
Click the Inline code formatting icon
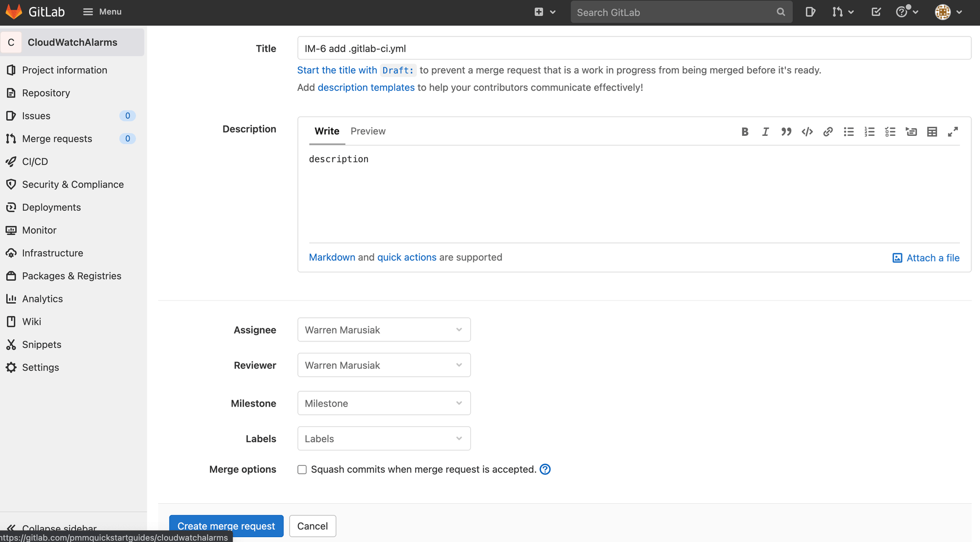pyautogui.click(x=807, y=132)
